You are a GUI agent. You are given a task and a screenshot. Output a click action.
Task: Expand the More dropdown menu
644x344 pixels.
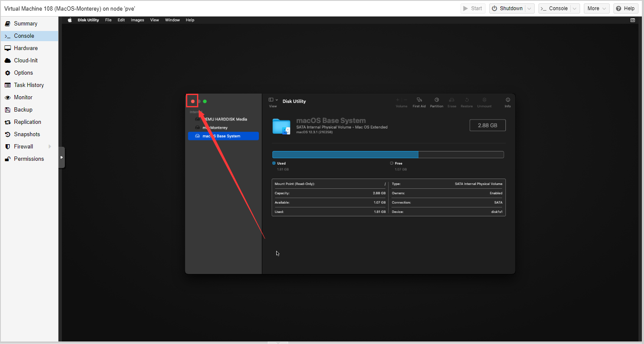[x=597, y=8]
